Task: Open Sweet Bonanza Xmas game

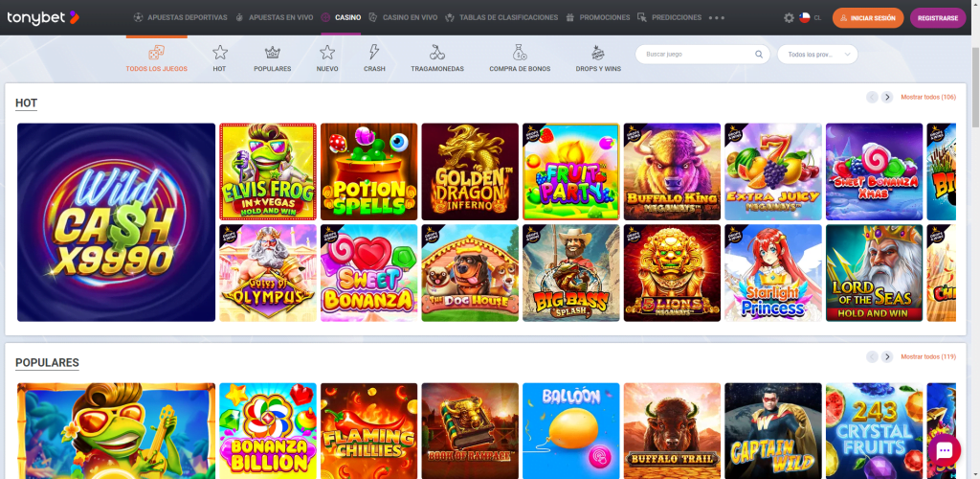Action: click(875, 171)
